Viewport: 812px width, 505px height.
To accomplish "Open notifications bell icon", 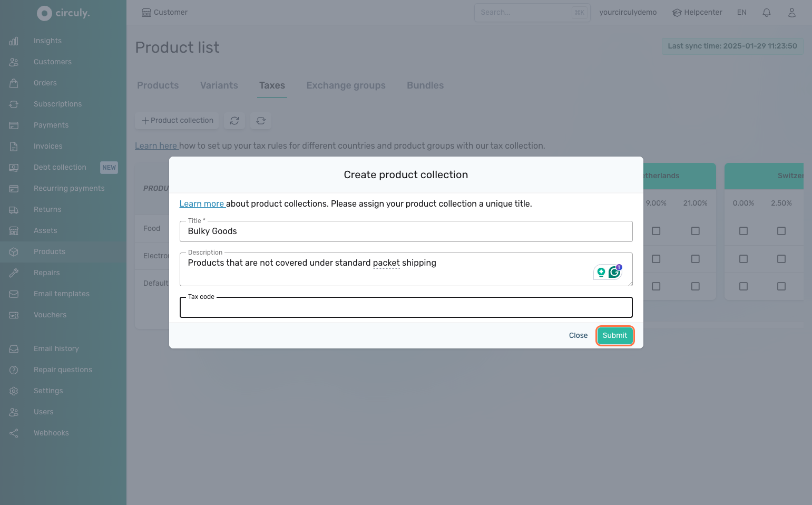I will point(767,13).
